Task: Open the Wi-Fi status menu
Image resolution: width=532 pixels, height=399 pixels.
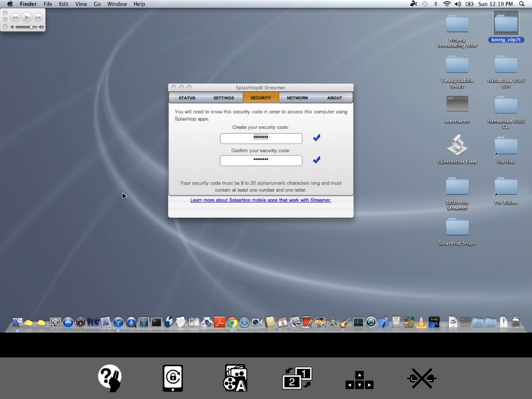Action: pyautogui.click(x=447, y=4)
